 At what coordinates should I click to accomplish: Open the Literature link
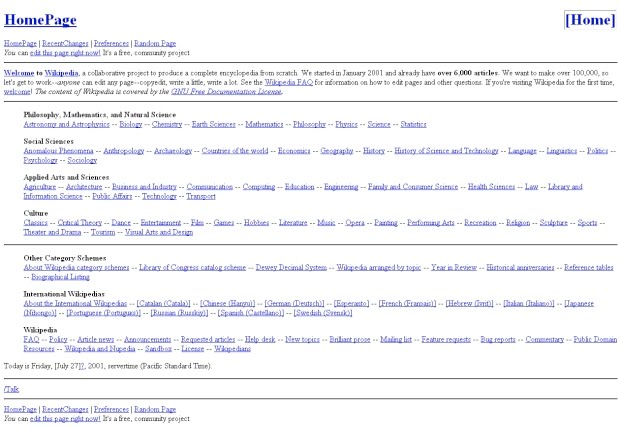click(x=293, y=223)
